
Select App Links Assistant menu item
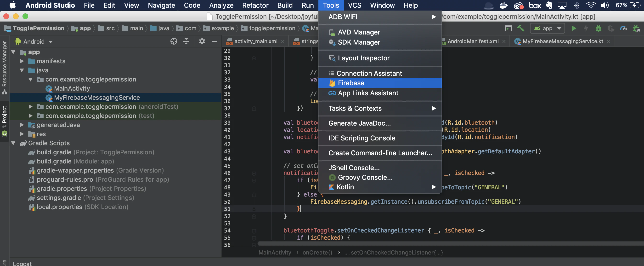point(380,93)
